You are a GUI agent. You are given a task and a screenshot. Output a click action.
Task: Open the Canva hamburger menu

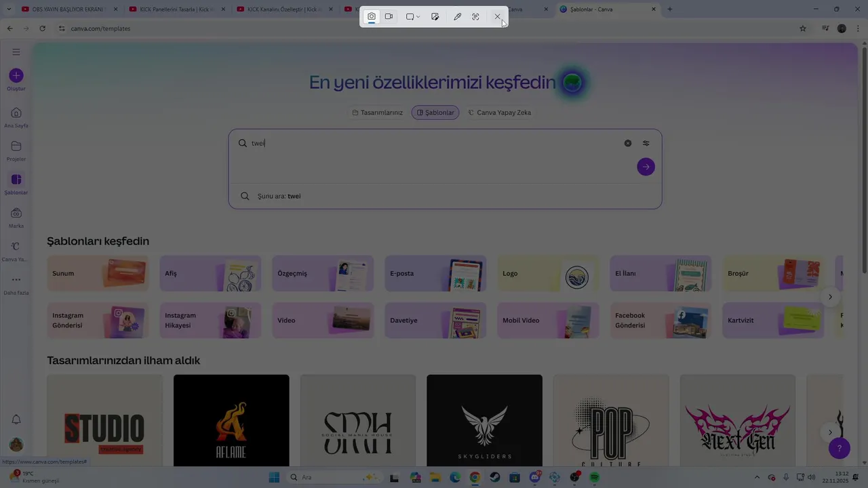16,52
